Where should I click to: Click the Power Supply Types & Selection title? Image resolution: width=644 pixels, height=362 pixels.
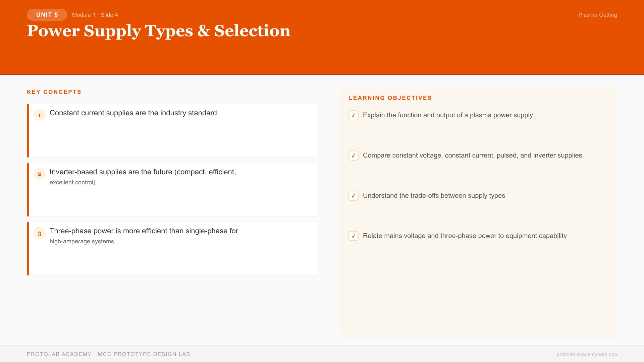point(159,31)
